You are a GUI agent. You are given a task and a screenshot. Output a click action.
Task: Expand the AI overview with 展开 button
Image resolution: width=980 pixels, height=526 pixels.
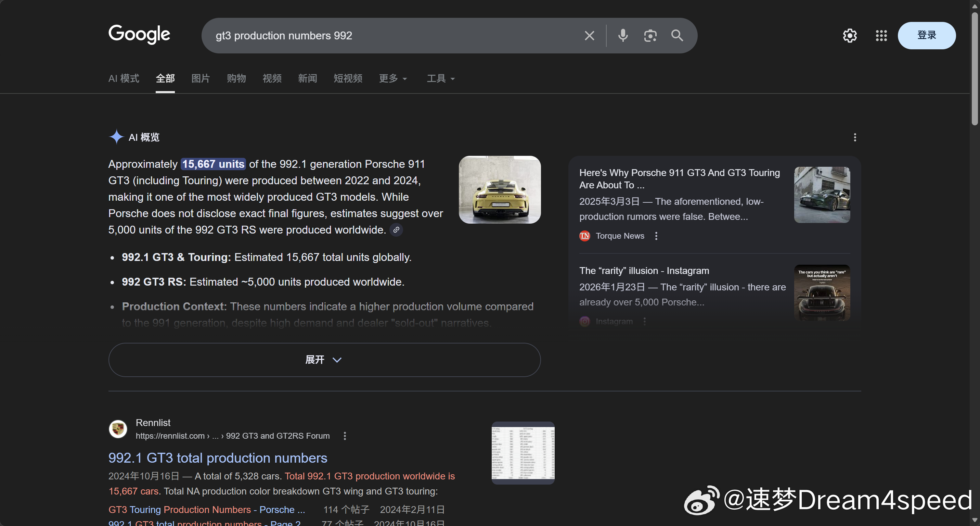[x=324, y=360]
